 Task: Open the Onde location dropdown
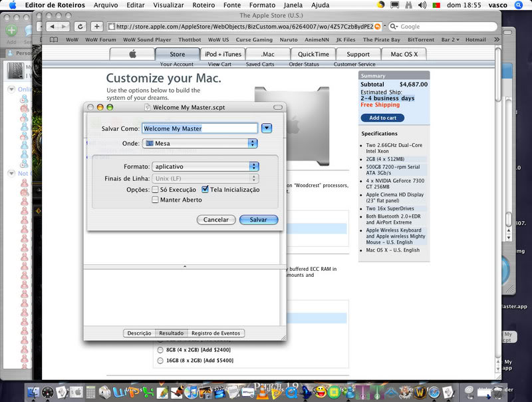tap(200, 143)
